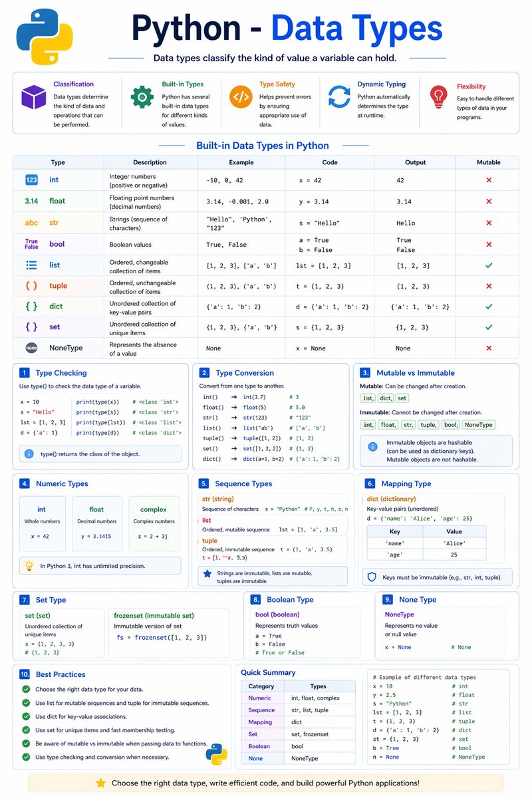Screen dimensions: 532x798
Task: Click the blue circular-arrows Dynamic Typing icon
Action: click(339, 97)
